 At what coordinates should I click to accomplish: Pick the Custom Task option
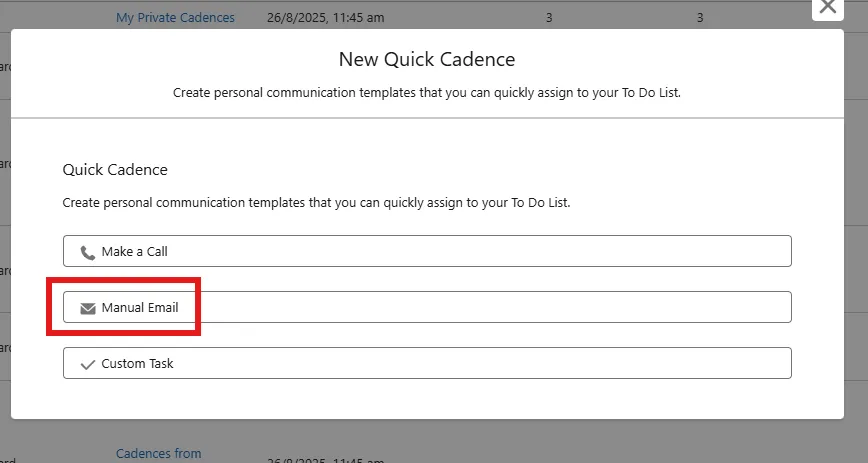(427, 363)
